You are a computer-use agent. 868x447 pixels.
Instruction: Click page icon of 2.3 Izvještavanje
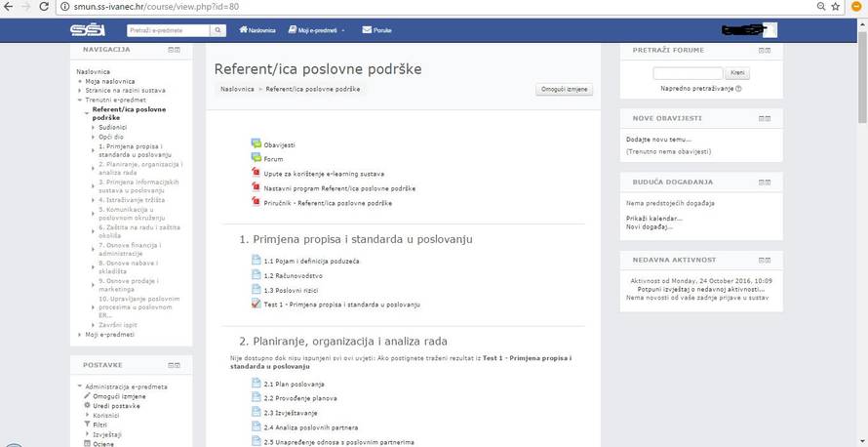256,412
